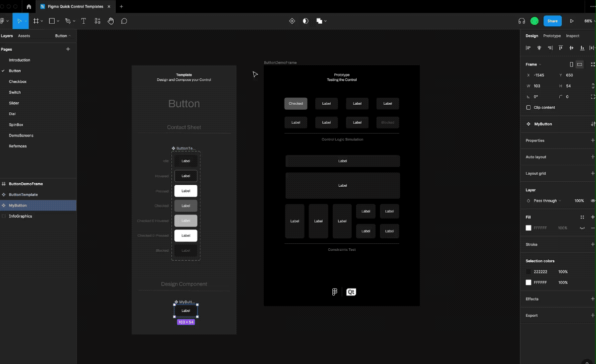Click the Align Left icon in Design panel

click(528, 48)
